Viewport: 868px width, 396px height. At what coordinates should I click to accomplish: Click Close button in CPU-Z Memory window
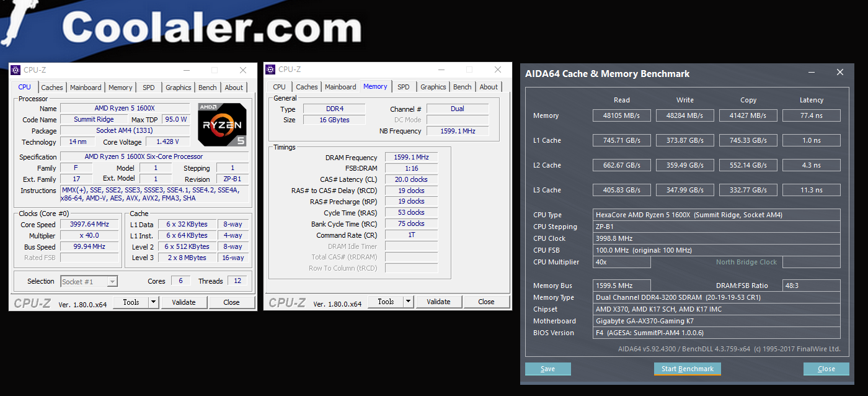pos(486,302)
